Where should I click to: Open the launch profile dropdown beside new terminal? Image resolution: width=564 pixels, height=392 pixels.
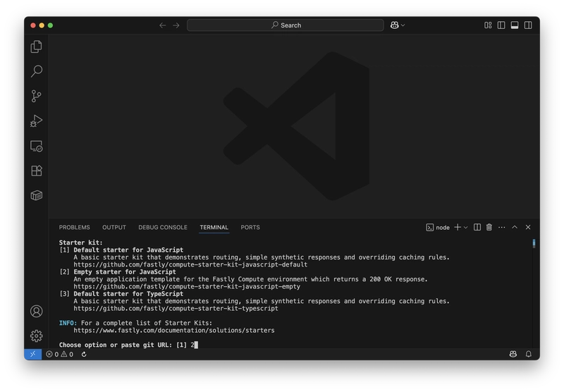[466, 228]
